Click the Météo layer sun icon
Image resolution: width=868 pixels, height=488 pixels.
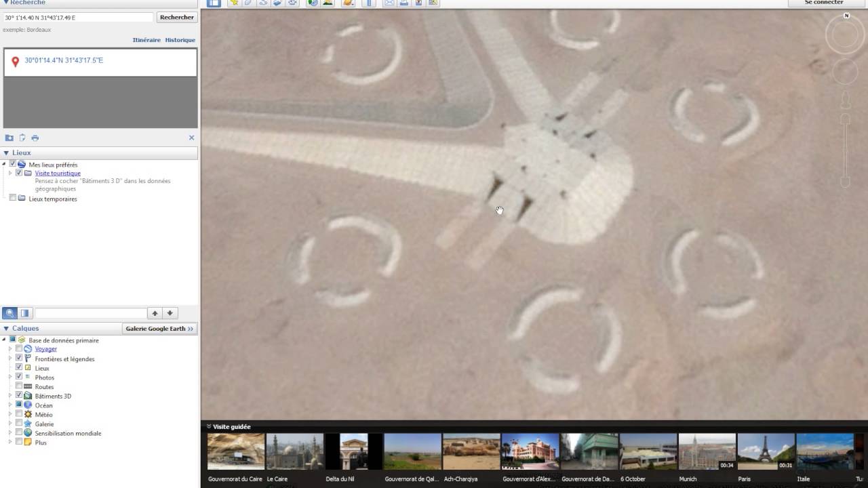(28, 414)
